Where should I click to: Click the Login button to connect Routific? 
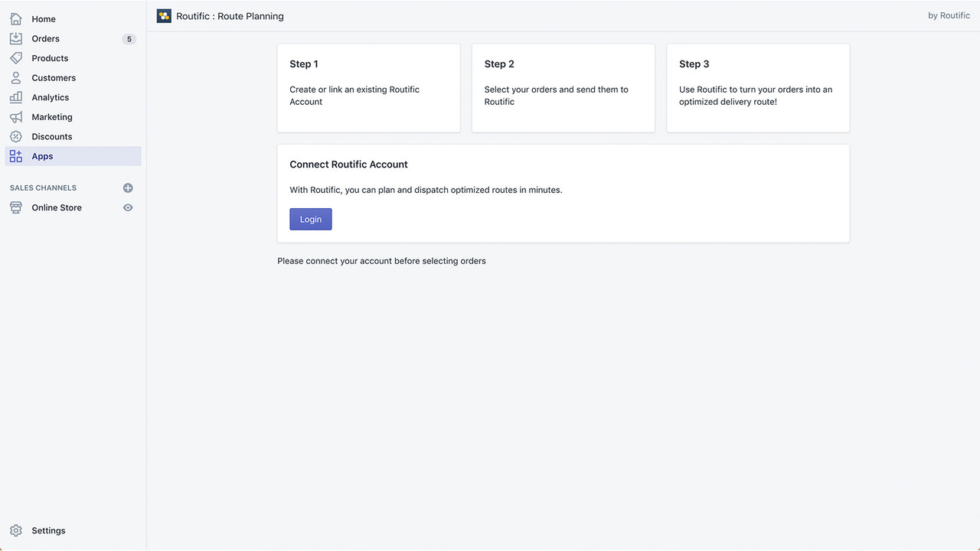(310, 219)
